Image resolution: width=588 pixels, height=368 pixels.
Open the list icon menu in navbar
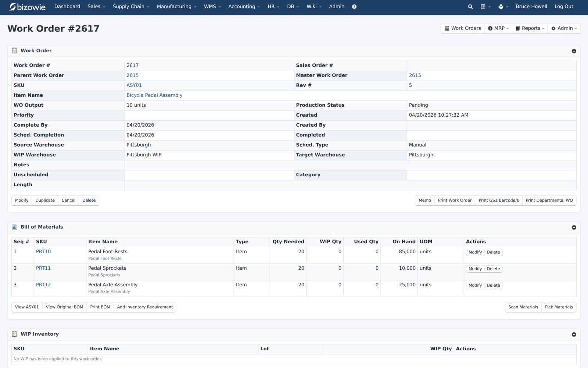click(x=485, y=7)
